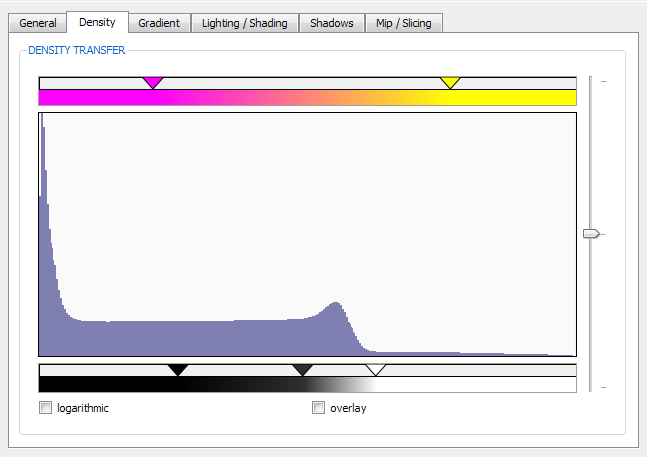Open the Gradient tab

[159, 23]
